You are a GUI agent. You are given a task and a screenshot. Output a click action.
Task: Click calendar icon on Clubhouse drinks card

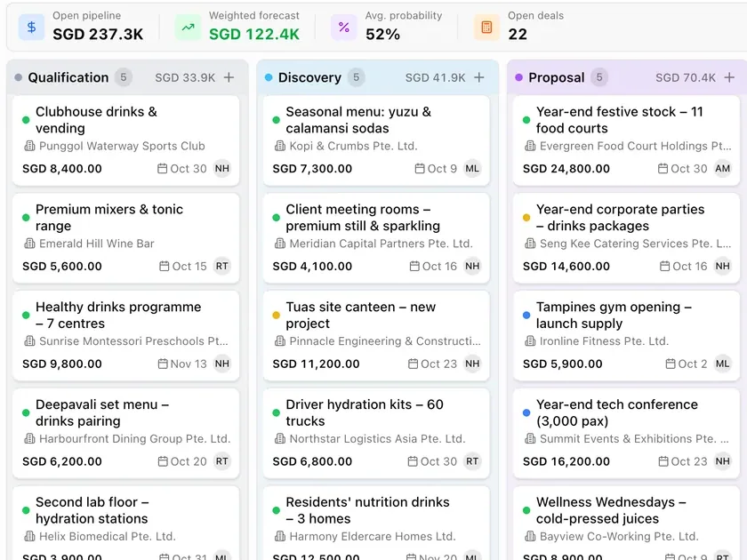coord(163,169)
